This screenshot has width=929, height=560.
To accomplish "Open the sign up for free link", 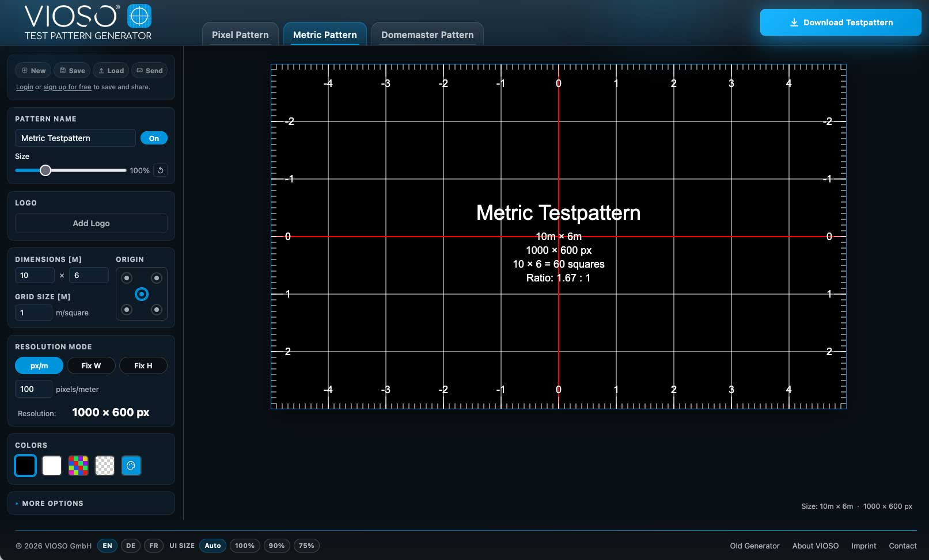I will pyautogui.click(x=67, y=87).
